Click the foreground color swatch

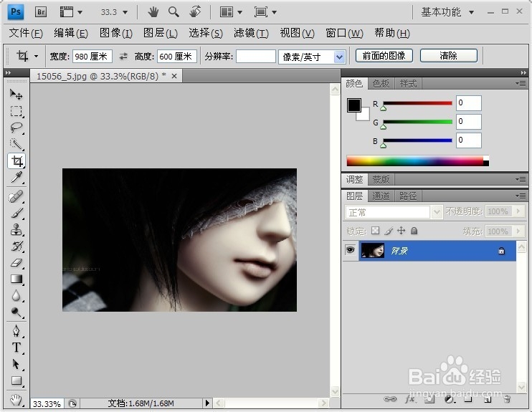point(354,105)
